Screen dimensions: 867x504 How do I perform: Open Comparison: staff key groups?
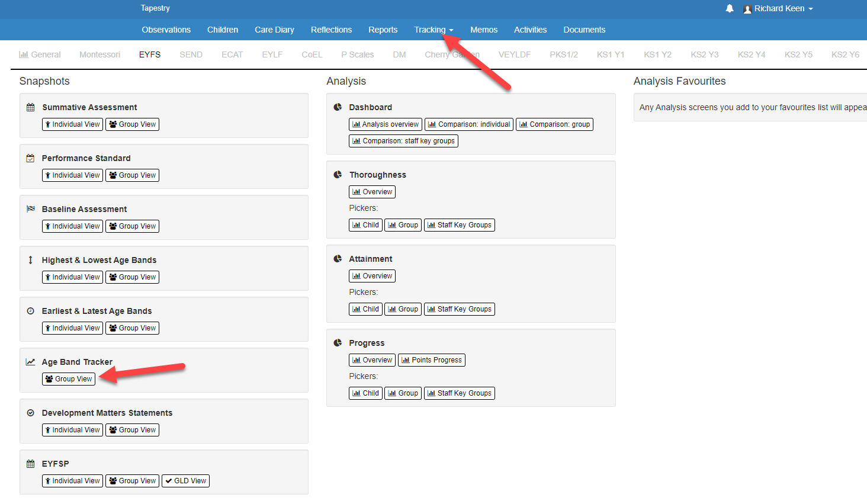404,141
